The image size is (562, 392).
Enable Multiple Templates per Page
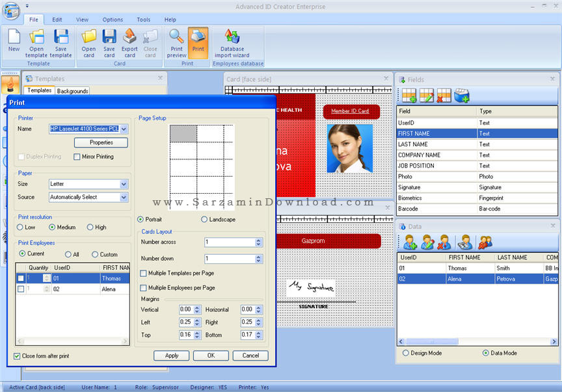click(143, 273)
